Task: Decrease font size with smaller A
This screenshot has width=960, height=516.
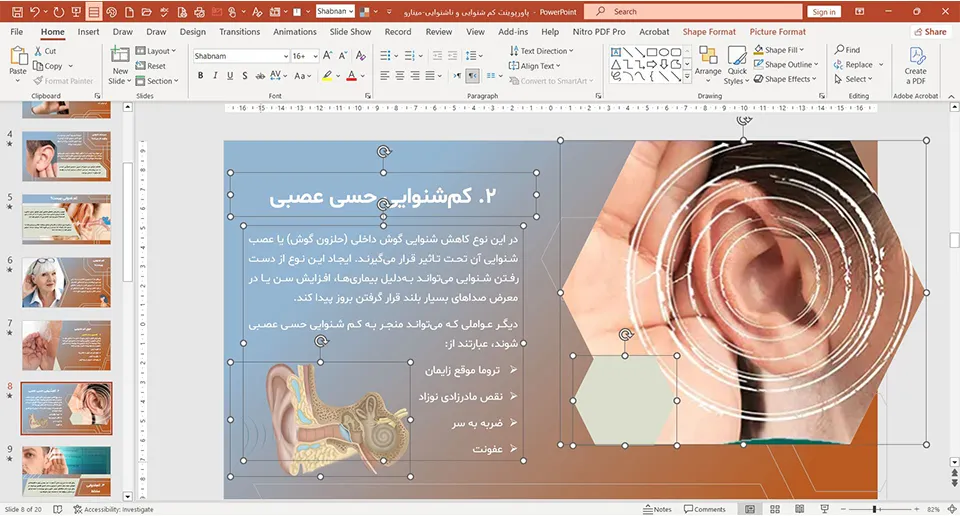Action: point(343,56)
